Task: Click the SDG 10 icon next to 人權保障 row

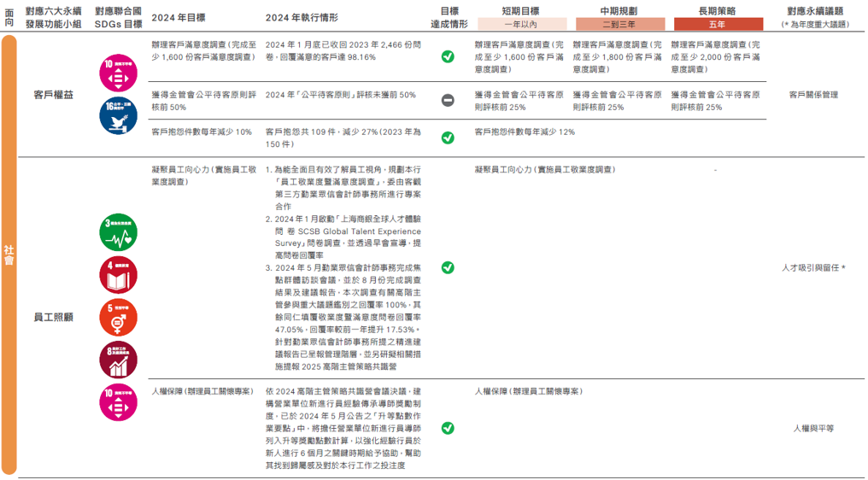Action: pyautogui.click(x=118, y=402)
